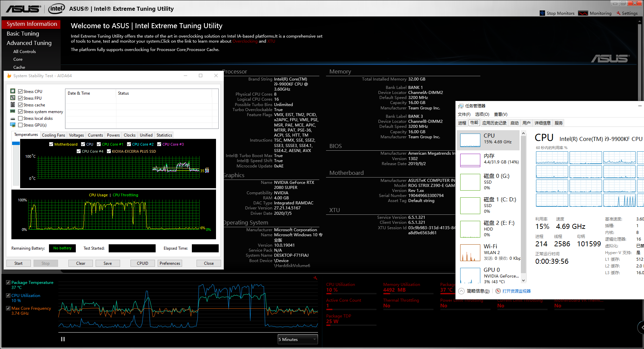
Task: Click the memory graph icon in Task Manager
Action: [x=470, y=160]
